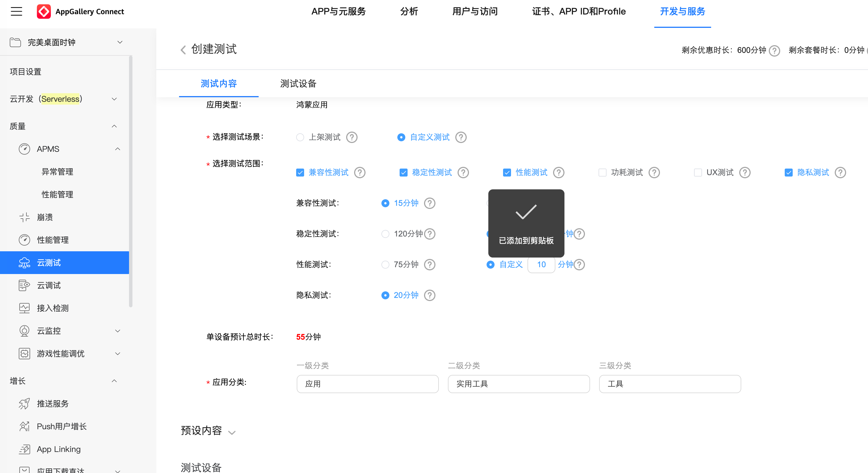
Task: Click the 云测试 cloud icon
Action: point(24,263)
